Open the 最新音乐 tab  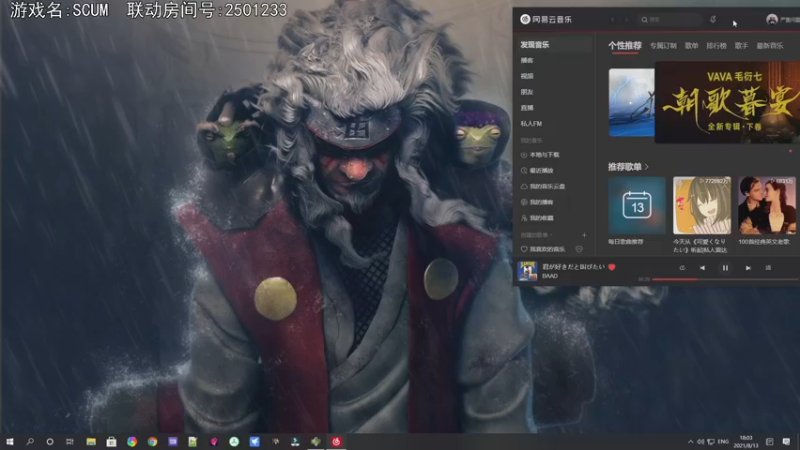[x=770, y=45]
